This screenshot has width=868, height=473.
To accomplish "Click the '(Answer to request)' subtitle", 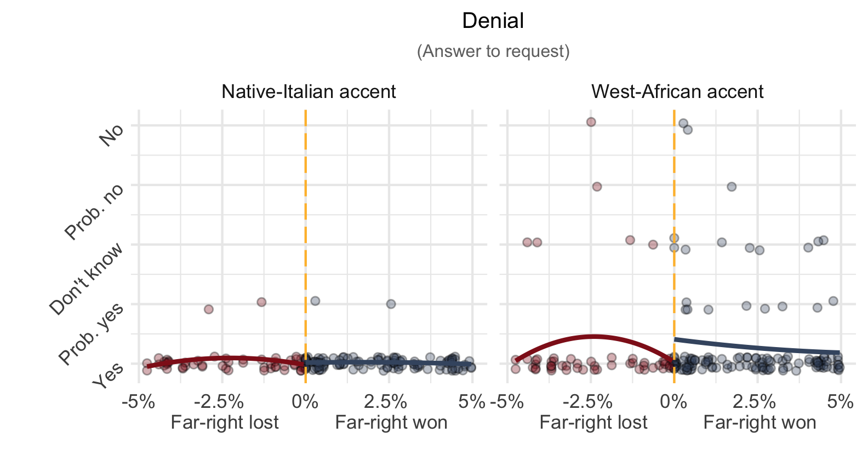I will pos(493,51).
